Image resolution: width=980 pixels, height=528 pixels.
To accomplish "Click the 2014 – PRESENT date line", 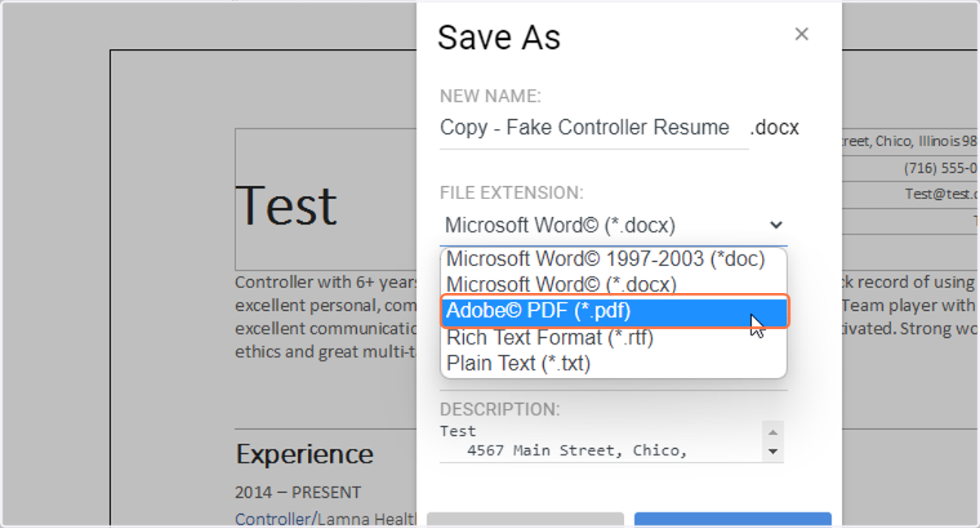I will 298,493.
